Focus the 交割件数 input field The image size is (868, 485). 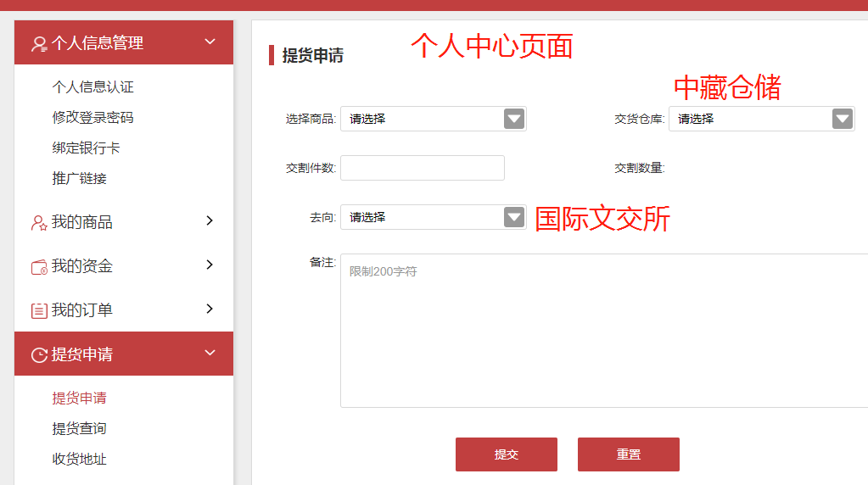[422, 168]
